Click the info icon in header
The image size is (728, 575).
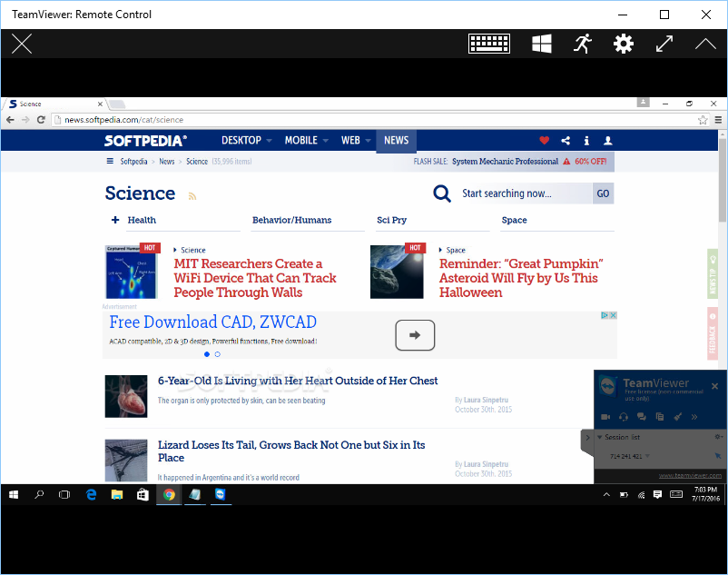(x=586, y=140)
